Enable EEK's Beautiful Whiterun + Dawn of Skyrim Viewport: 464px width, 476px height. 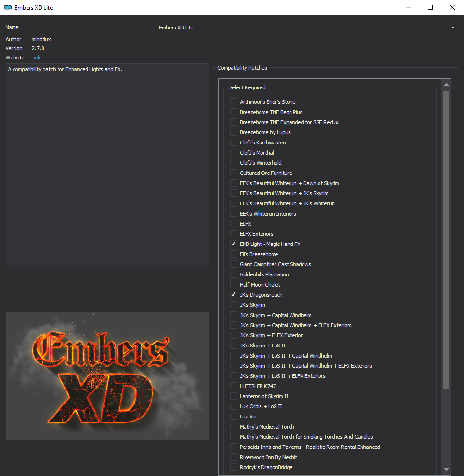(x=233, y=183)
